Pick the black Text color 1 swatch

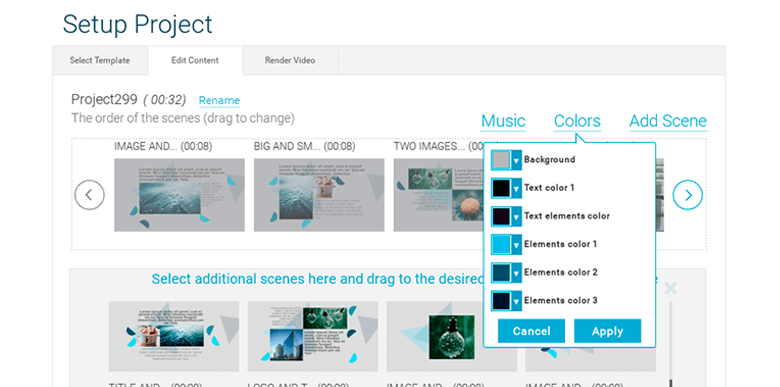501,189
